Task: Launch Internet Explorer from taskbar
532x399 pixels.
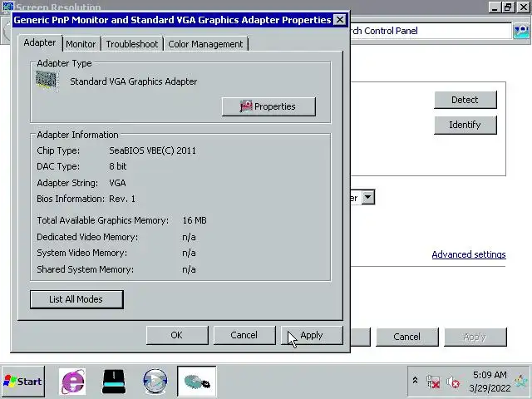Action: point(72,382)
